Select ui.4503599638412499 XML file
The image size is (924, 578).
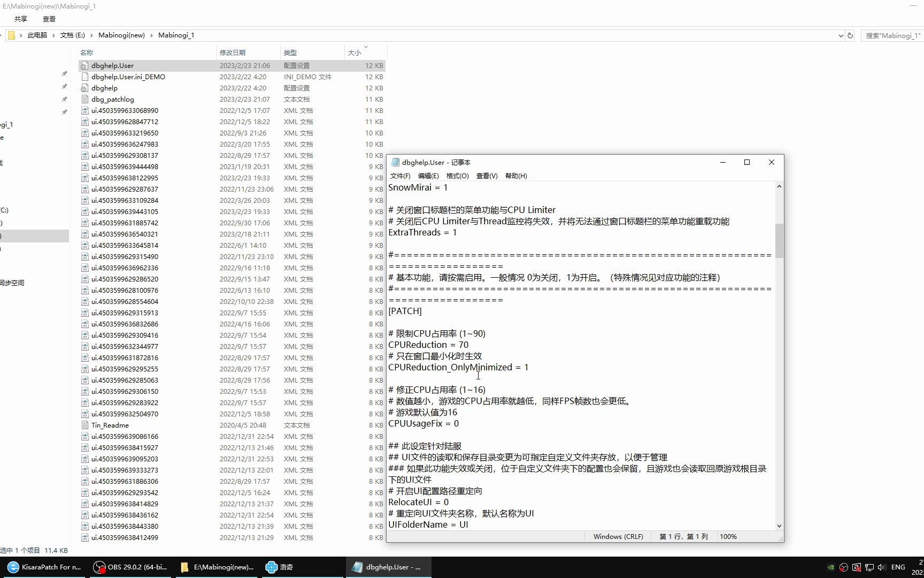(125, 537)
